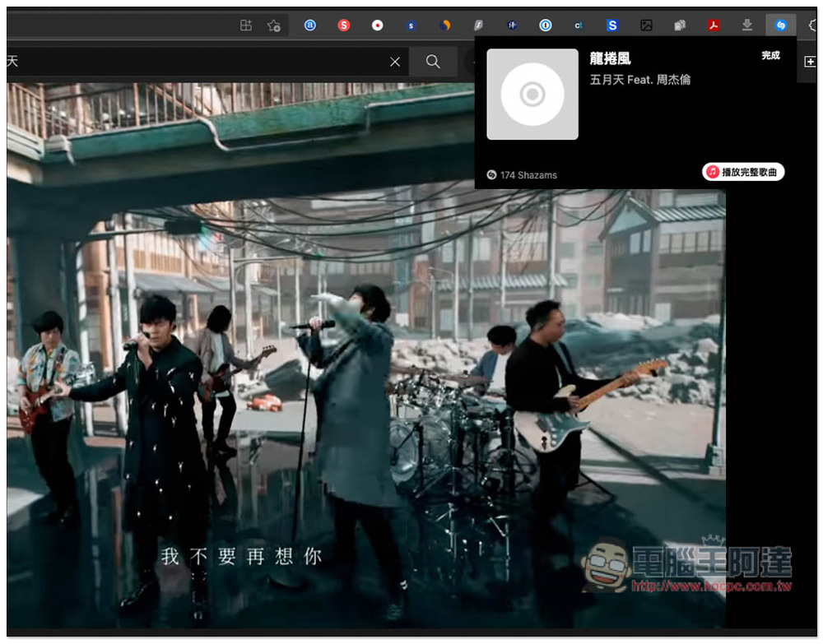Screen dimensions: 823x644
Task: Click the red S circle extension icon
Action: (x=343, y=25)
